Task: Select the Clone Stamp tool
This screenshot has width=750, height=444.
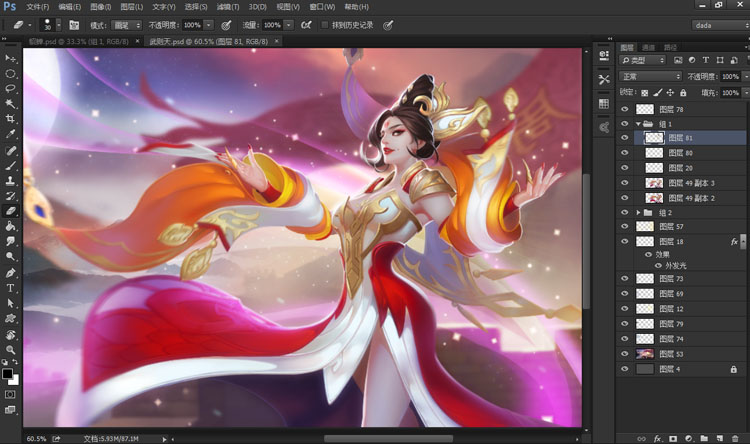Action: 10,180
